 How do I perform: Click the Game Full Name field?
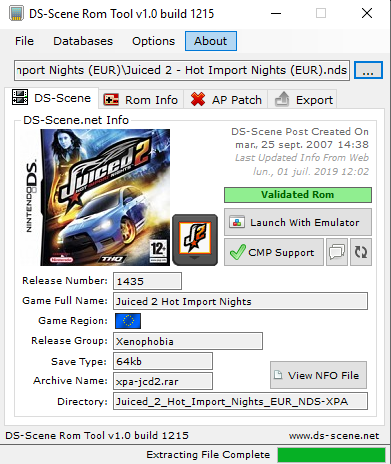240,301
